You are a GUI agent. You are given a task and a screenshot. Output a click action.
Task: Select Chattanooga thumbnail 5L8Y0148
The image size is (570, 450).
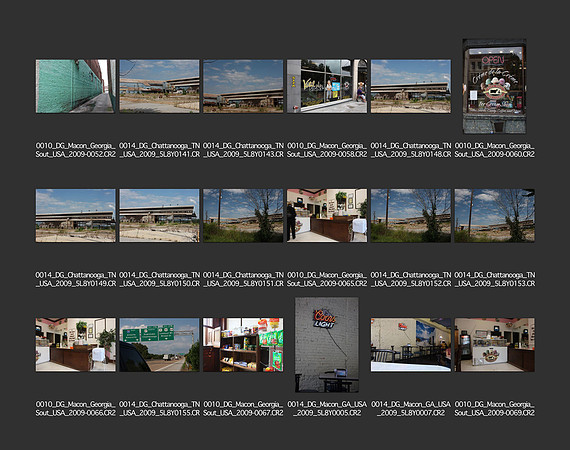(411, 86)
